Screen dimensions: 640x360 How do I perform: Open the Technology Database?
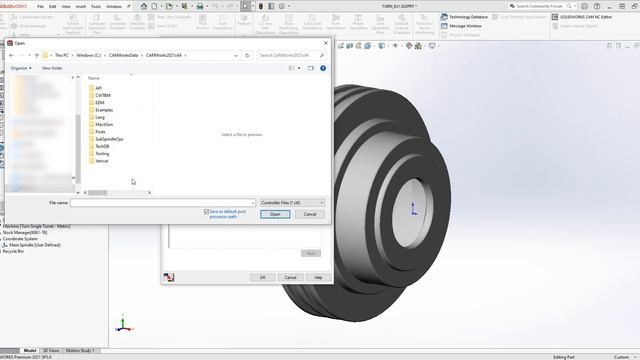coord(464,17)
